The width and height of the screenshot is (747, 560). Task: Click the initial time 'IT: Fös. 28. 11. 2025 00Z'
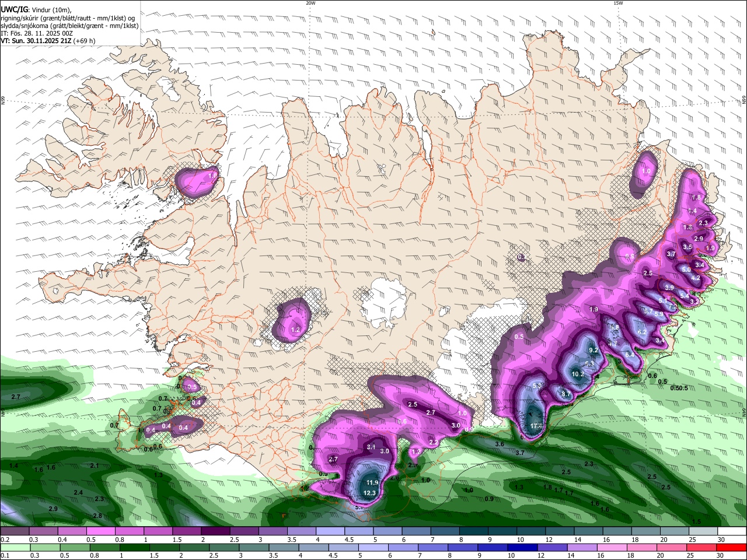(37, 33)
